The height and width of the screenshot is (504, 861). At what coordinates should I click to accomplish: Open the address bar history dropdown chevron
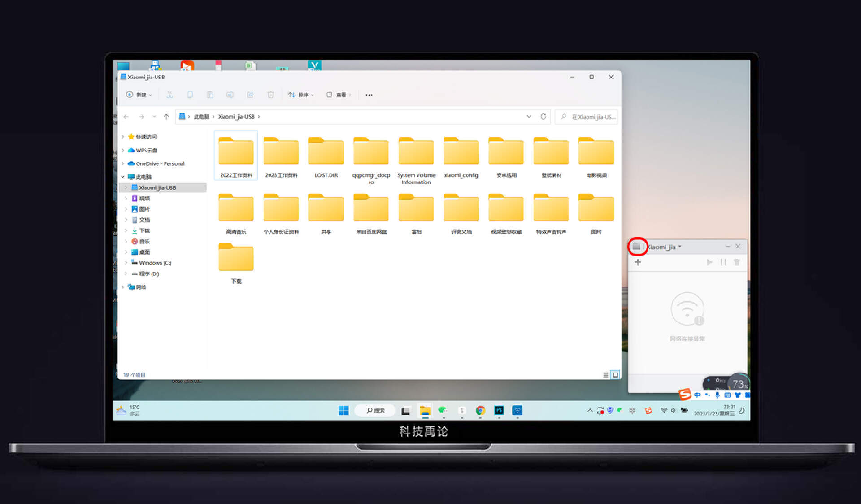[529, 117]
